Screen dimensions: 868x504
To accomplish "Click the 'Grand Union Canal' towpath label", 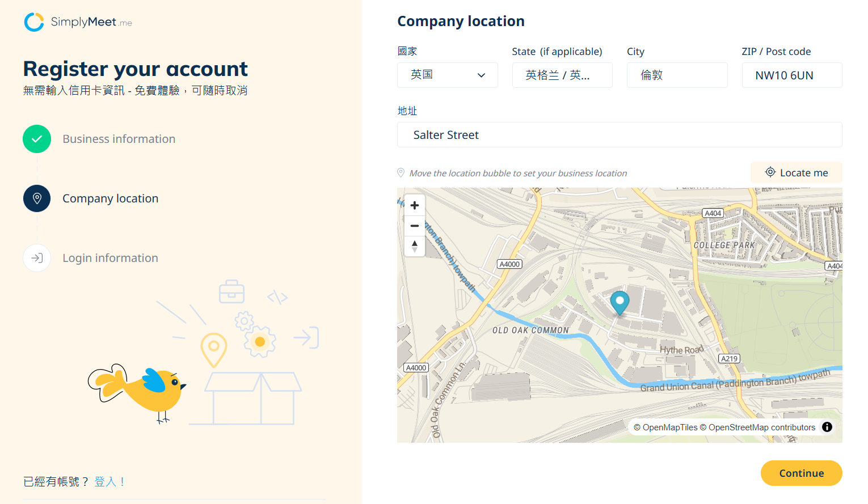I will click(x=735, y=381).
